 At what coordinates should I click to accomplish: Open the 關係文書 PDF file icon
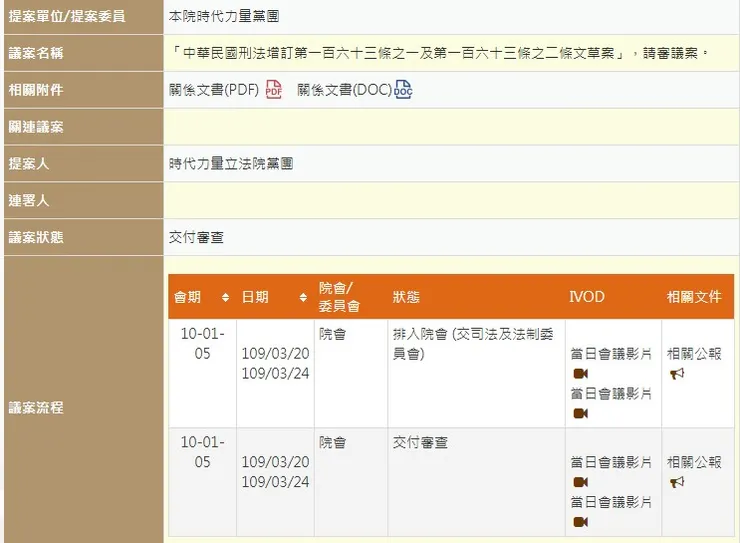tap(274, 89)
